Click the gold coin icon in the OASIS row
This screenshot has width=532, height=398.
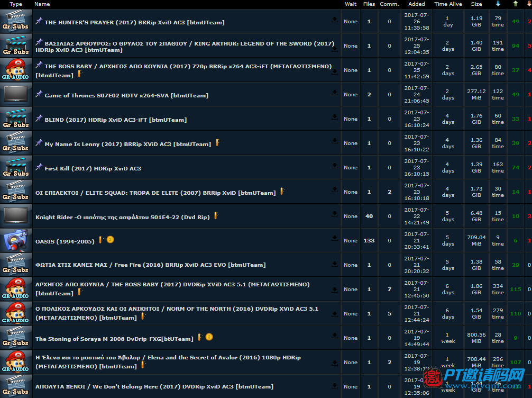pos(111,240)
